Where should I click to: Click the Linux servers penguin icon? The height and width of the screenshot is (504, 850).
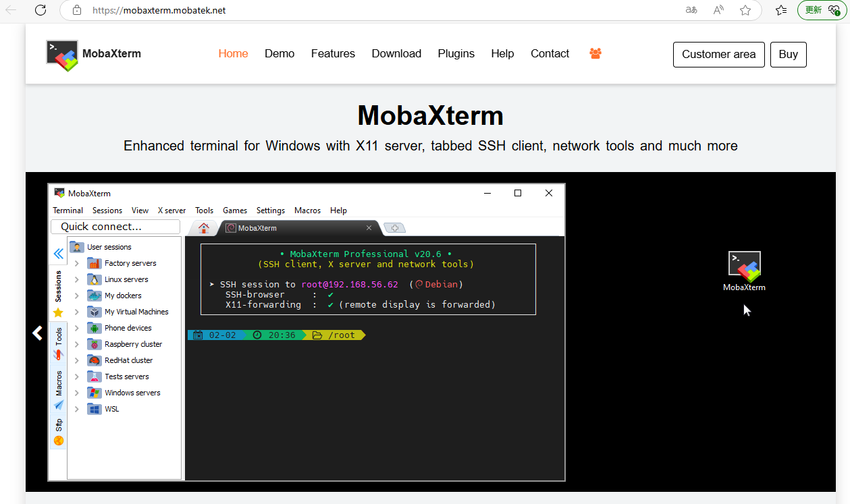point(95,279)
